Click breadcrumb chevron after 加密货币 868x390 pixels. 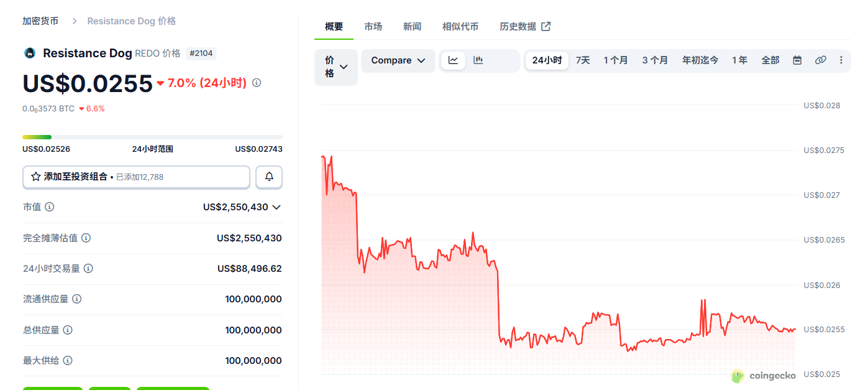[x=74, y=21]
